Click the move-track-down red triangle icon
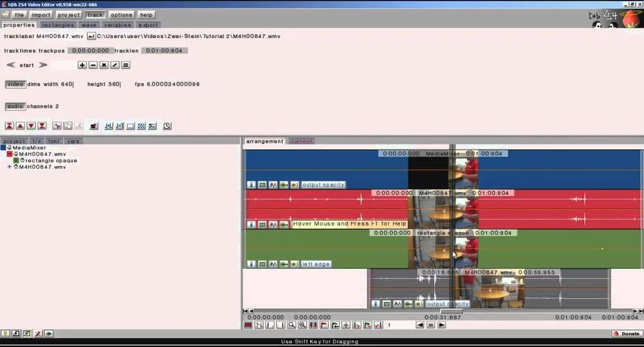Image resolution: width=644 pixels, height=347 pixels. click(x=31, y=126)
